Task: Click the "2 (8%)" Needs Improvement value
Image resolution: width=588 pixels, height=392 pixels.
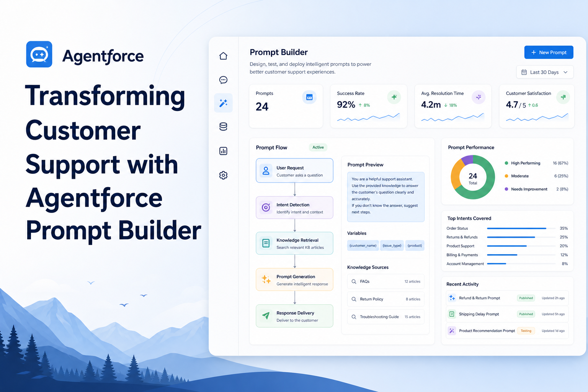Action: point(562,189)
